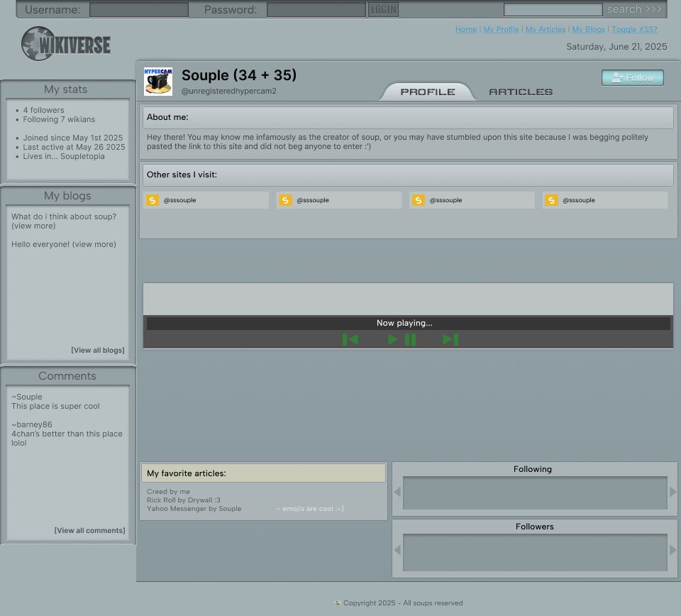Click 'Last active at May 26 2025' stat
The width and height of the screenshot is (681, 616).
tap(74, 147)
